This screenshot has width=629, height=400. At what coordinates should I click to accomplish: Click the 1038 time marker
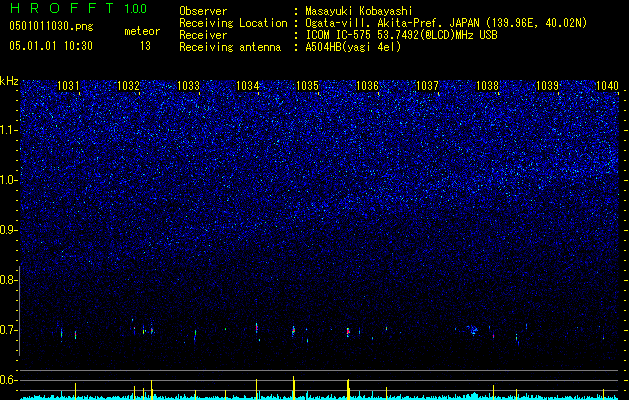487,85
